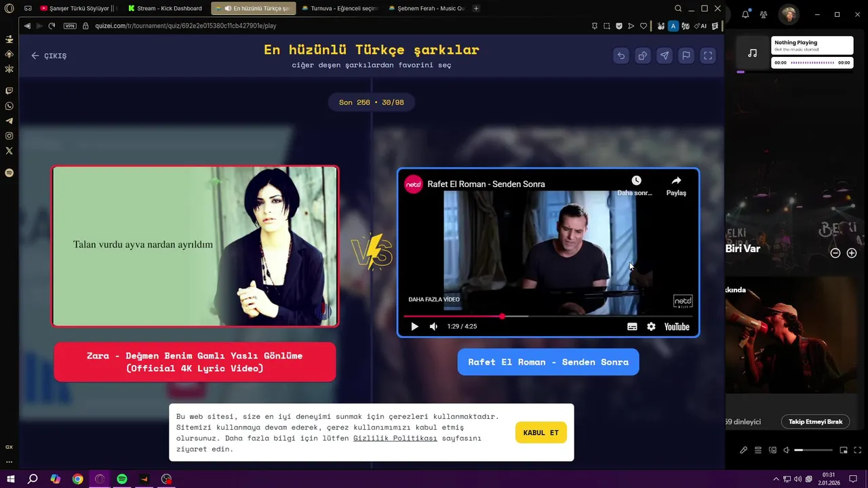Switch to Şebnem Ferah - Music Quiz tab

click(427, 8)
